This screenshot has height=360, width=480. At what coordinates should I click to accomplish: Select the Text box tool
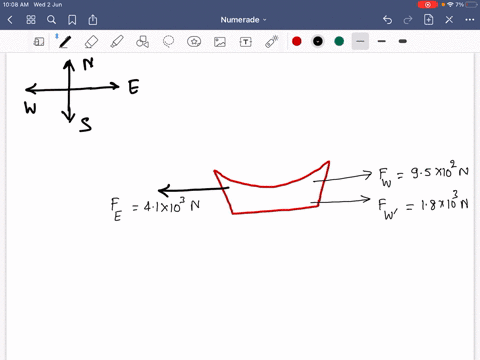(x=246, y=42)
